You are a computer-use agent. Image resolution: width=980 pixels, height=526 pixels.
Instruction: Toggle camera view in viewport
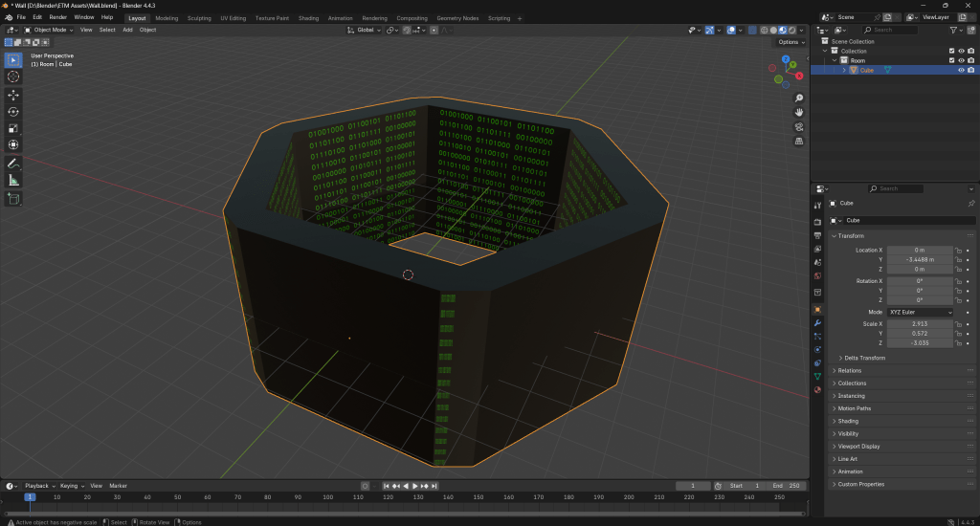coord(799,127)
